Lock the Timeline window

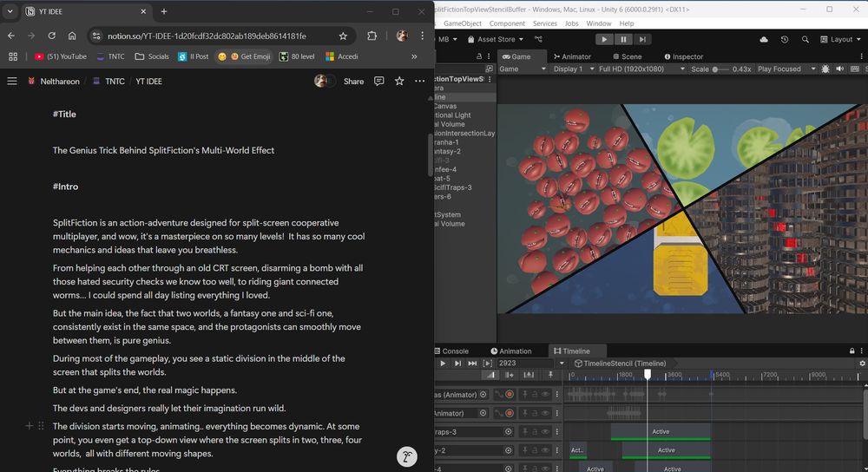pos(852,351)
